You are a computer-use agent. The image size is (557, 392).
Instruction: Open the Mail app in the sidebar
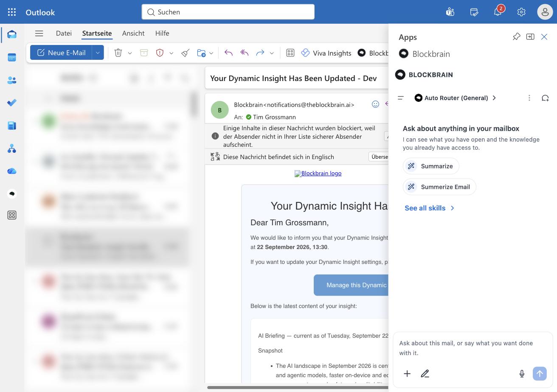coord(12,34)
